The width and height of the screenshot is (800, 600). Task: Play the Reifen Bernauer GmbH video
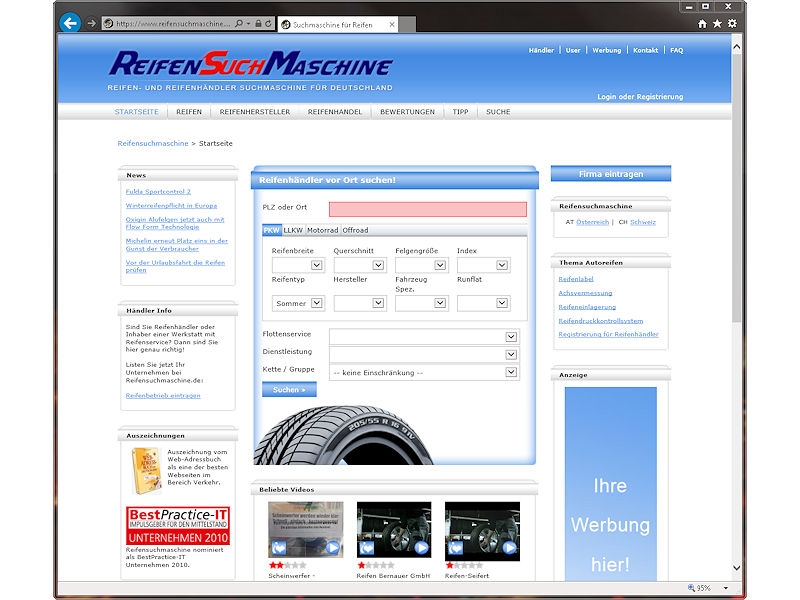click(421, 548)
